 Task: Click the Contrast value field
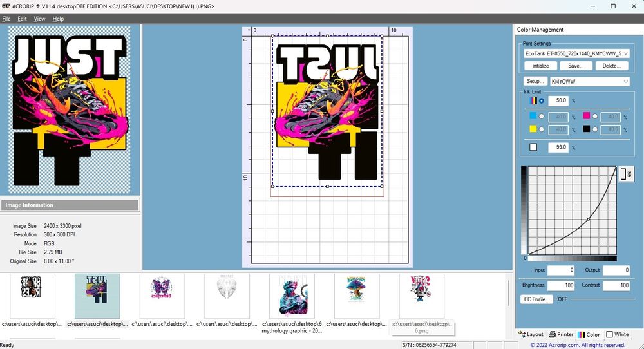click(x=616, y=285)
